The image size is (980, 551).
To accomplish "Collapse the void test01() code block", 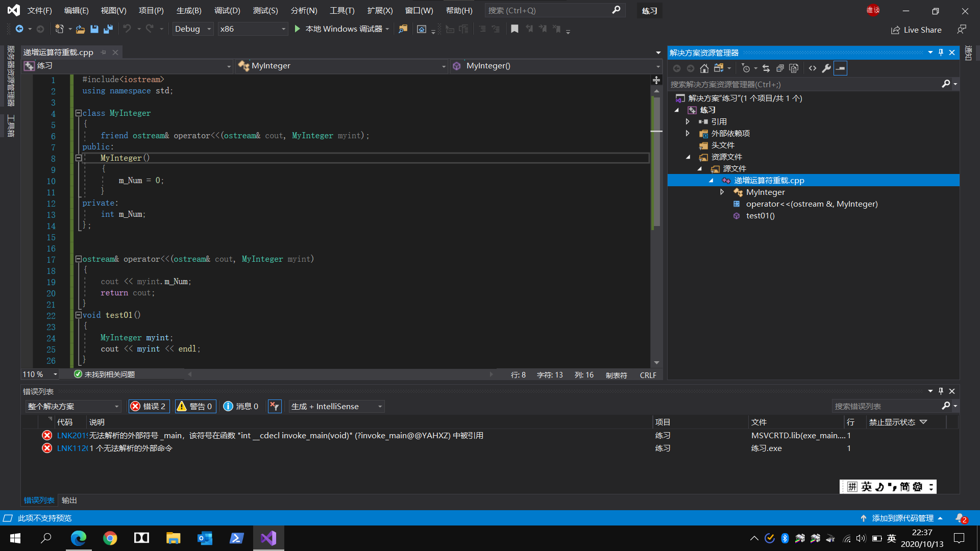I will (x=79, y=315).
